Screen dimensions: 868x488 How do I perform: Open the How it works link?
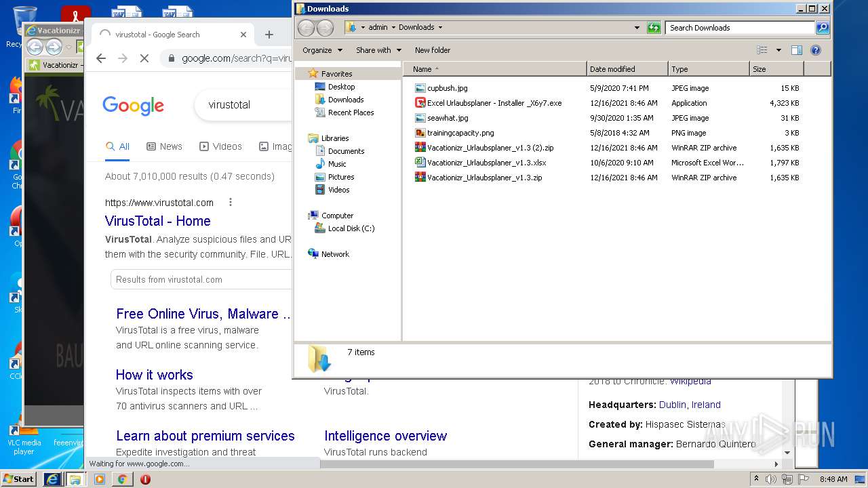pyautogui.click(x=155, y=375)
